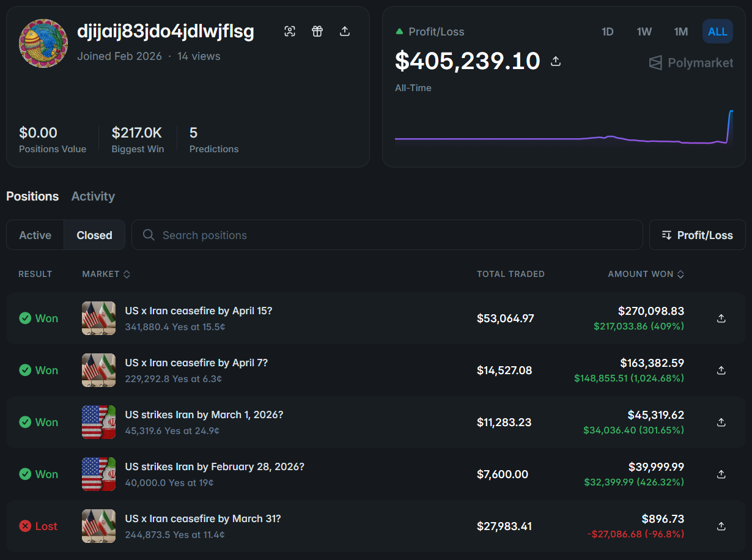Switch chart range to 1W
The width and height of the screenshot is (752, 560).
(644, 32)
